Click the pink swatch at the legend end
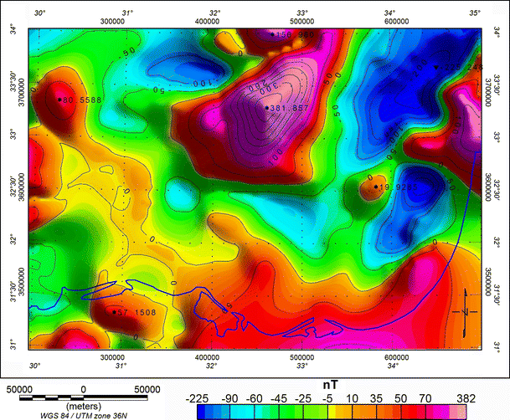The height and width of the screenshot is (420, 510). 458,412
